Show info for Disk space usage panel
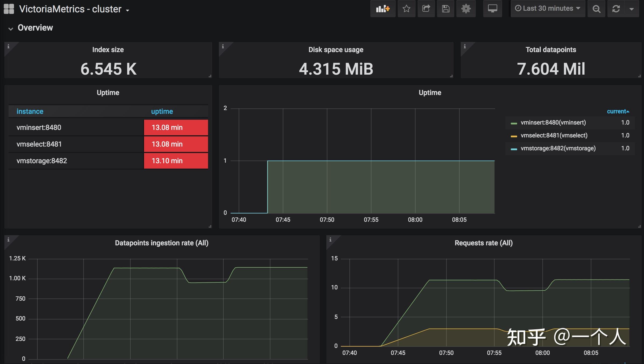Screen dimensions: 644x364 pyautogui.click(x=223, y=46)
